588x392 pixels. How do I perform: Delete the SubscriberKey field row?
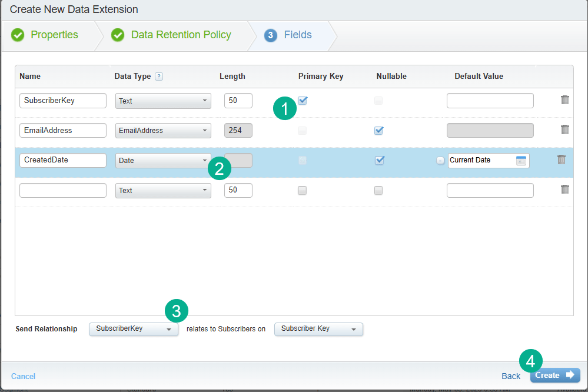pyautogui.click(x=565, y=100)
